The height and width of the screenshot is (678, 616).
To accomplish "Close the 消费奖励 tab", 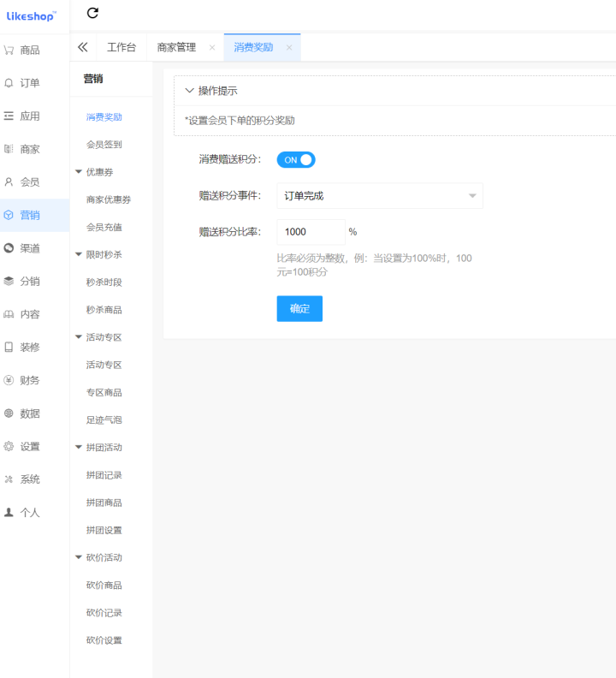I will (289, 48).
